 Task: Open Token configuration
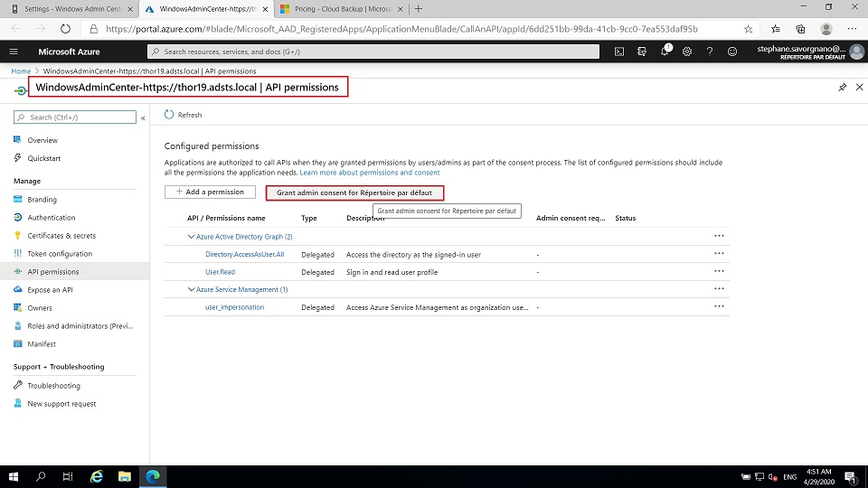[x=60, y=254]
